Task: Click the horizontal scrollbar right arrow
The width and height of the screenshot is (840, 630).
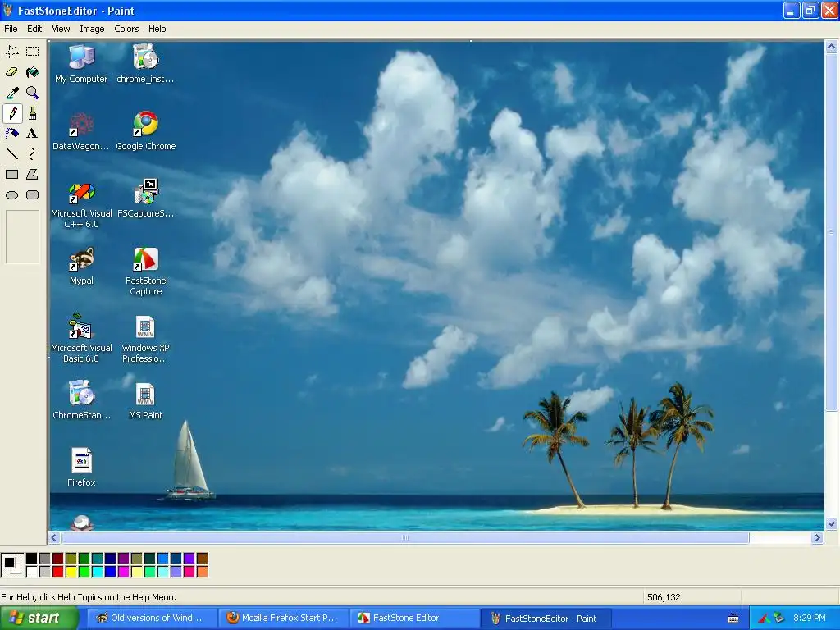Action: [x=817, y=538]
